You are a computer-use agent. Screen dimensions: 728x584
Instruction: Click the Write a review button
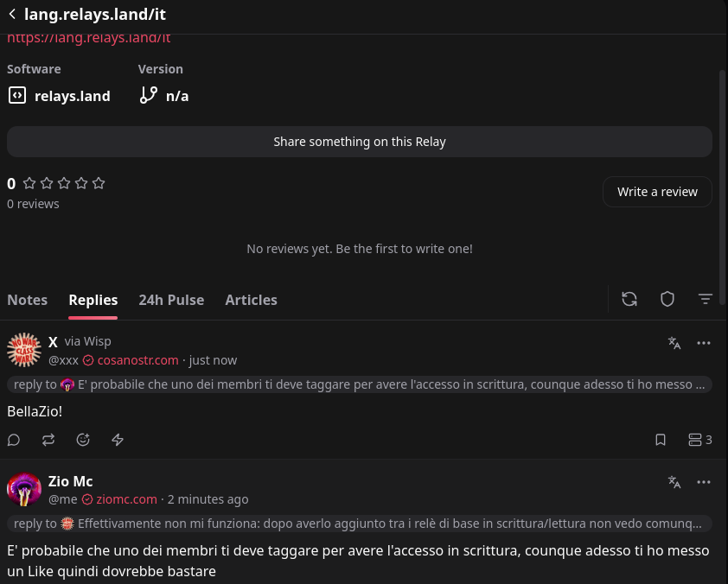(x=657, y=192)
